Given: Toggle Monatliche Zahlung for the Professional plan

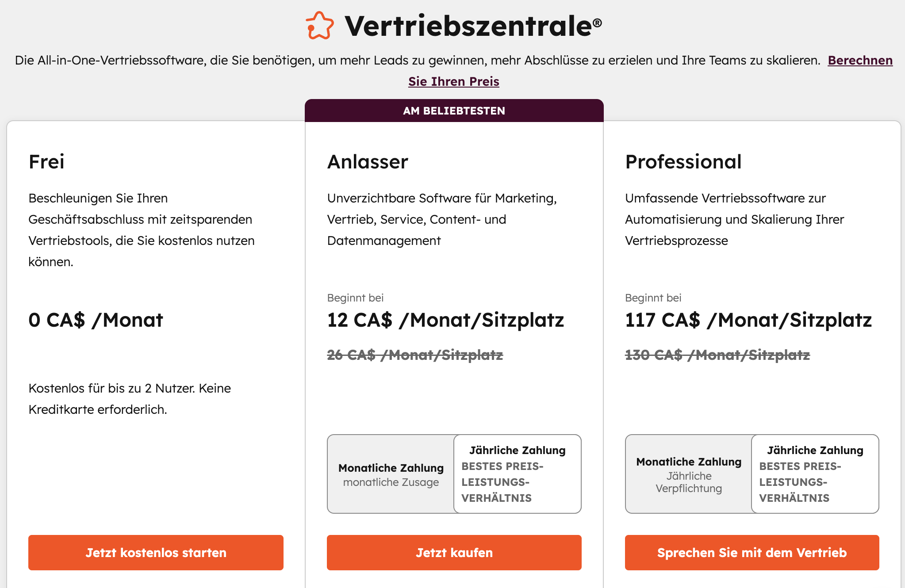Looking at the screenshot, I should 688,474.
